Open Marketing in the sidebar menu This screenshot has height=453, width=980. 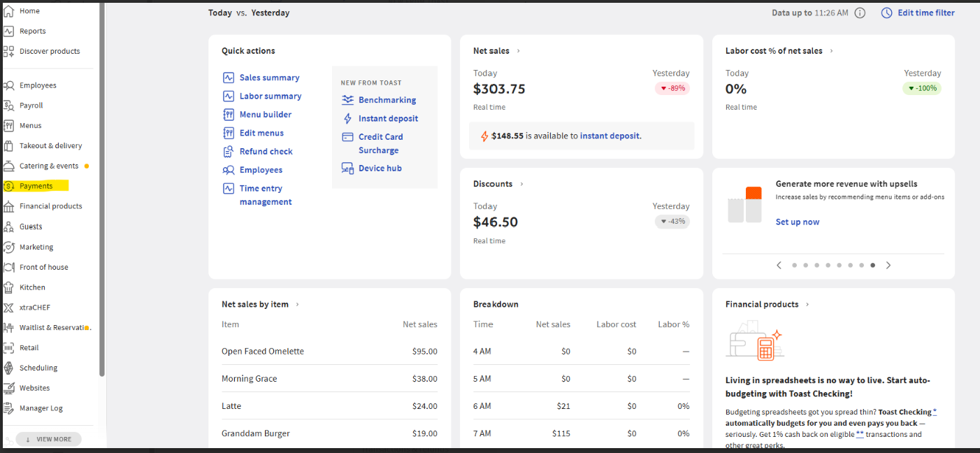36,247
